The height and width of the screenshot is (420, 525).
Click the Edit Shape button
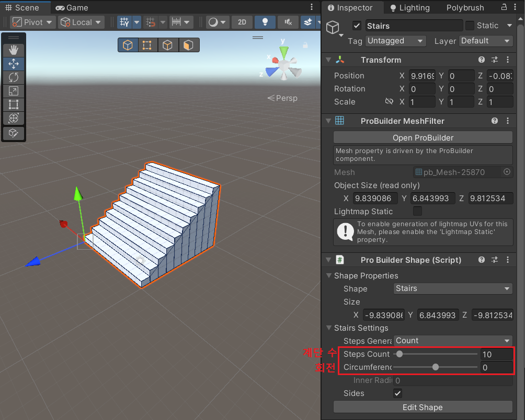[x=423, y=407]
